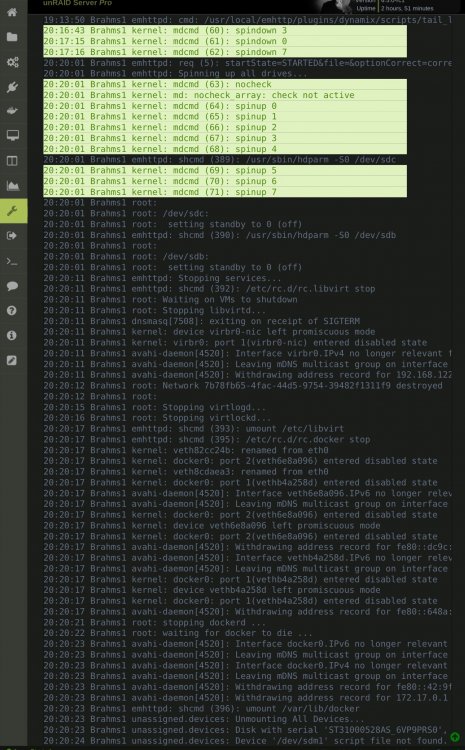Screen dimensions: 465x750
Task: Open the log edit-note icon in sidebar
Action: [12, 361]
